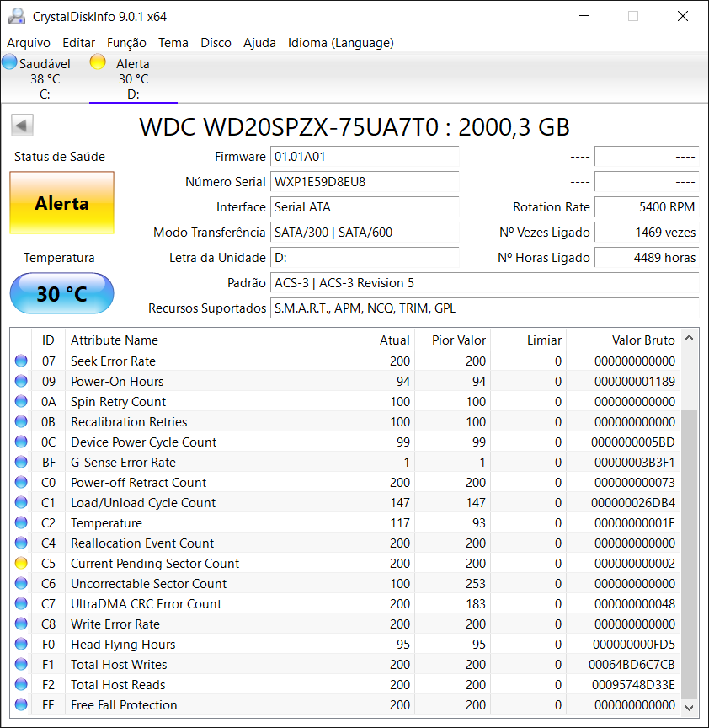This screenshot has width=709, height=728.
Task: Click the CrystalDiskInfo app icon in title bar
Action: tap(17, 16)
